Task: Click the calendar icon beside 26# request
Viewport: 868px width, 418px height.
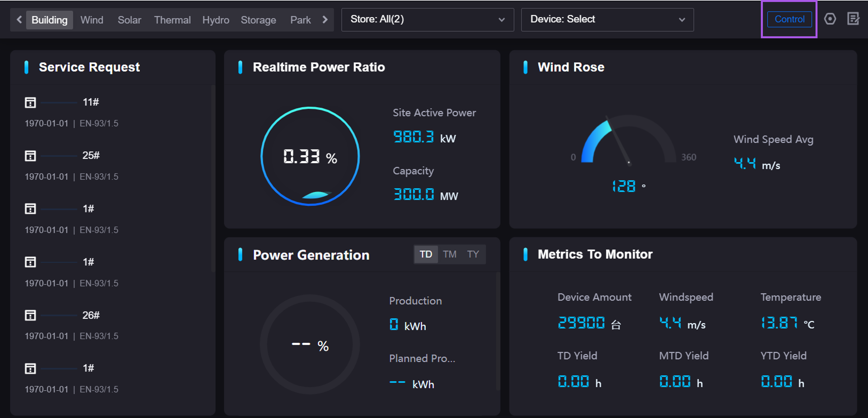Action: tap(30, 315)
